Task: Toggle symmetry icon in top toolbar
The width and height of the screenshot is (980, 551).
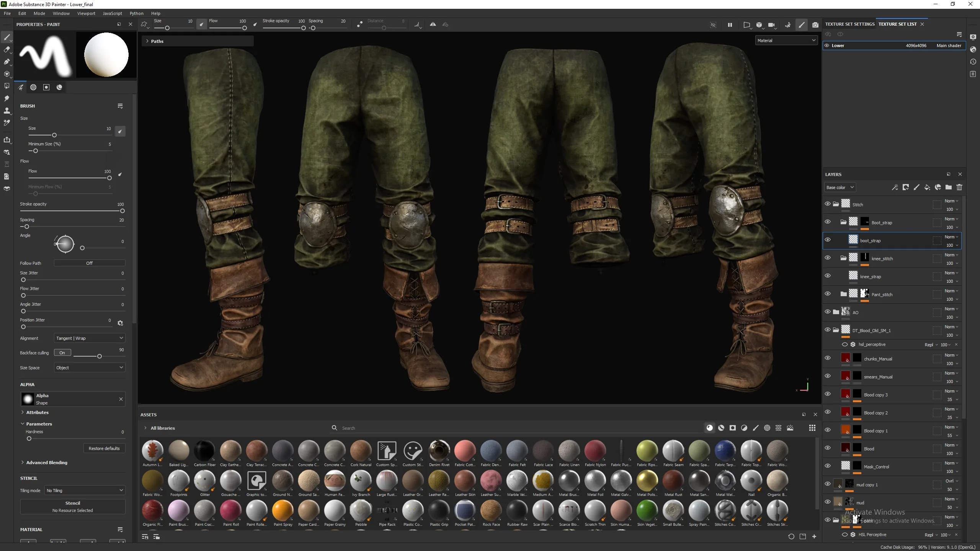Action: click(x=433, y=24)
